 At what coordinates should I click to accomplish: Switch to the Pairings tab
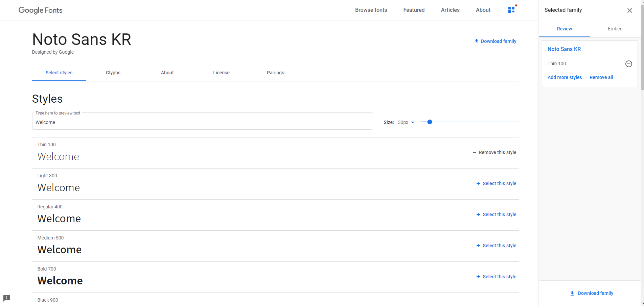(275, 73)
